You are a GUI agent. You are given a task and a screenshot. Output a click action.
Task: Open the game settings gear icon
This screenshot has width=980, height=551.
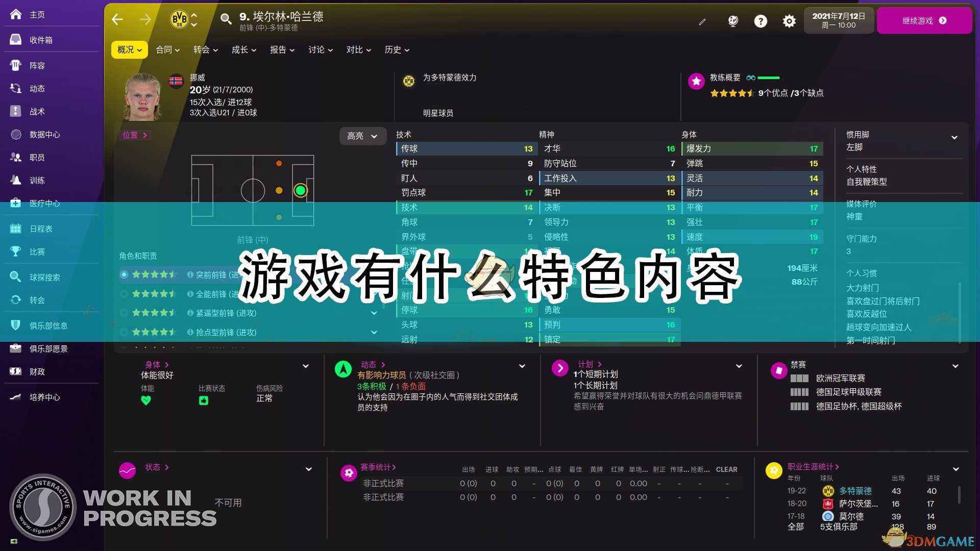[x=789, y=21]
